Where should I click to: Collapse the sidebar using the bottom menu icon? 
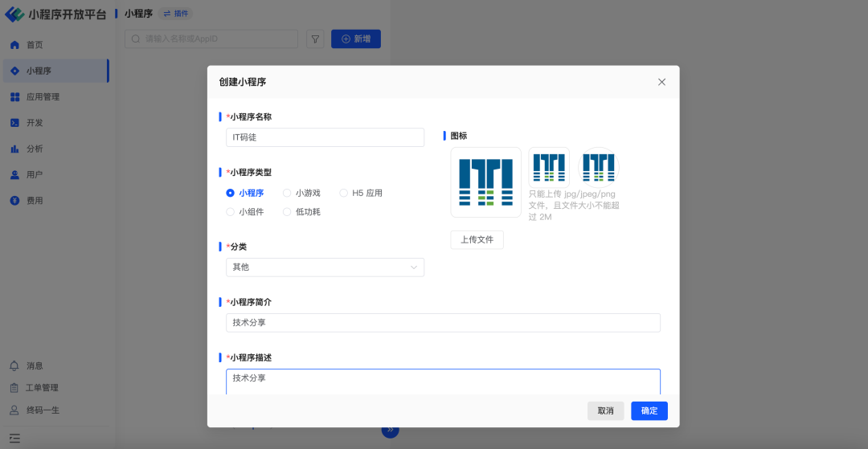click(14, 439)
